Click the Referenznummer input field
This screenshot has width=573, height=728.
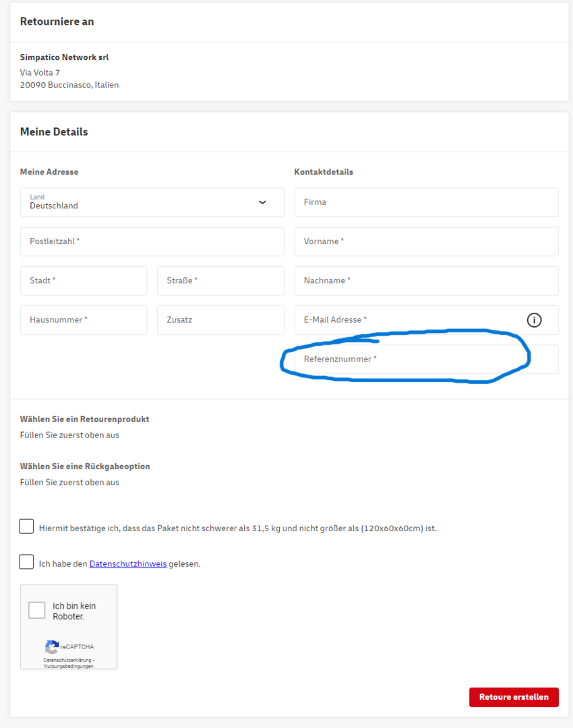click(426, 359)
